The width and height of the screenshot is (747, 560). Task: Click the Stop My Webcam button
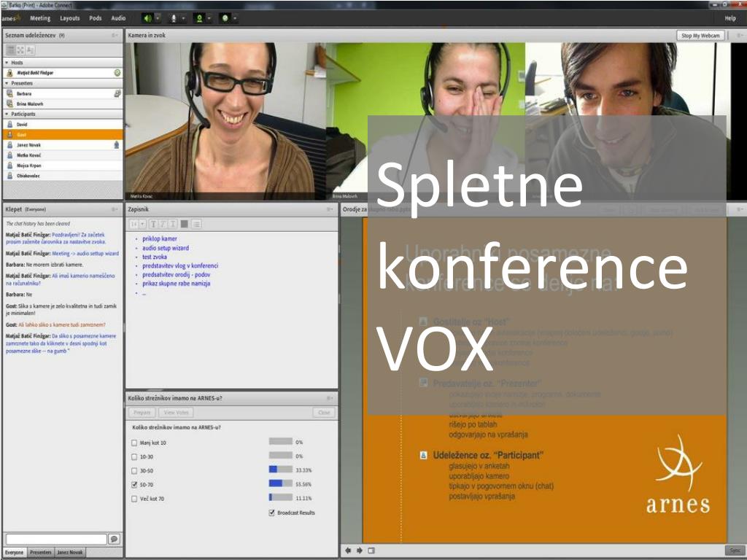pos(700,35)
